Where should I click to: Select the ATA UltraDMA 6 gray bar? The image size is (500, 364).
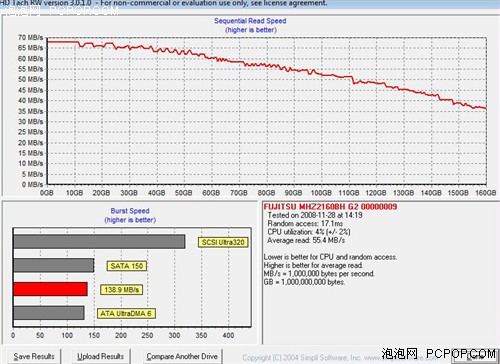click(x=49, y=313)
